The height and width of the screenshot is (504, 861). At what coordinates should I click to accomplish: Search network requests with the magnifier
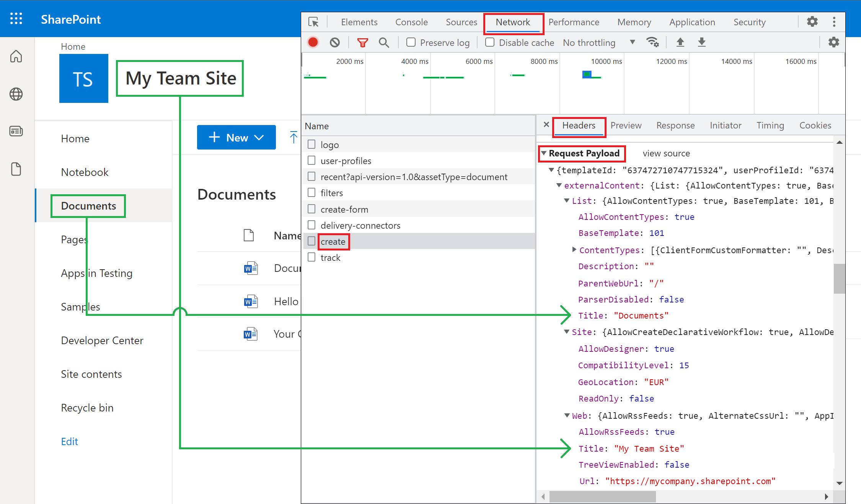click(x=384, y=42)
